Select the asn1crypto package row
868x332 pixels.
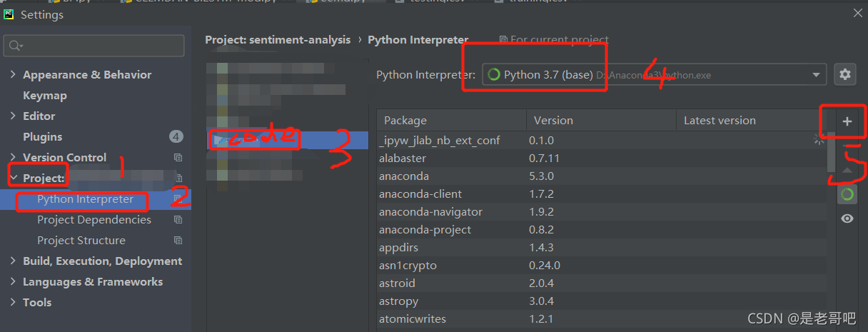pos(602,266)
